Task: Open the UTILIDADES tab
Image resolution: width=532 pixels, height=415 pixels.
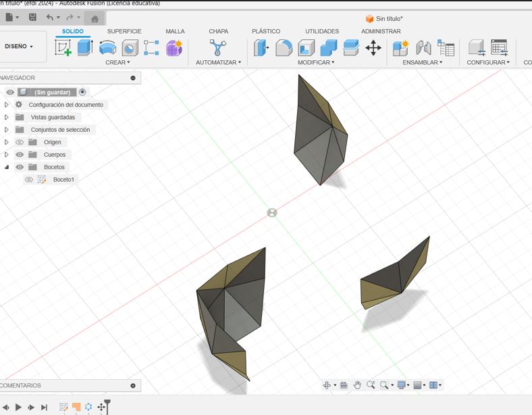Action: [x=322, y=31]
